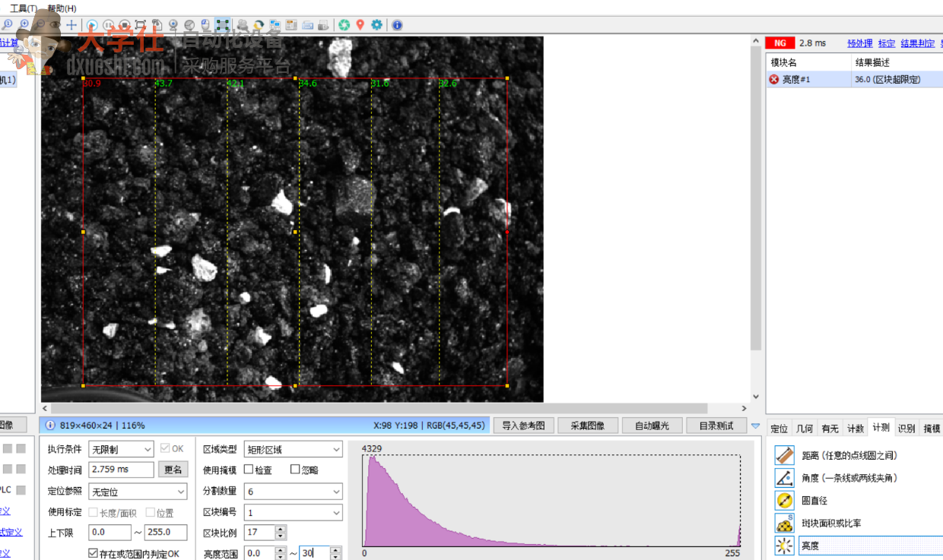Open the 区块编号 dropdown

[x=294, y=512]
